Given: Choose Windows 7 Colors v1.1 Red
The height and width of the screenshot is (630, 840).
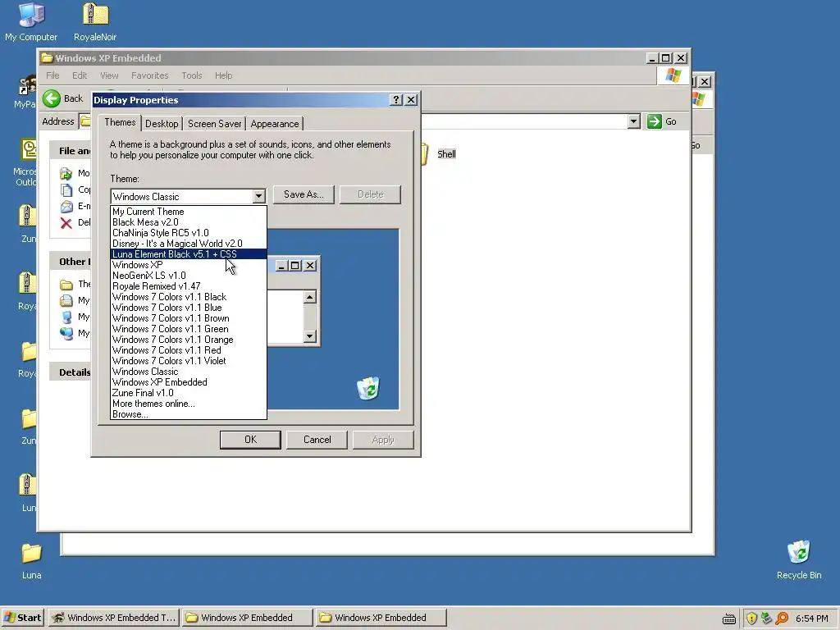Looking at the screenshot, I should point(189,350).
